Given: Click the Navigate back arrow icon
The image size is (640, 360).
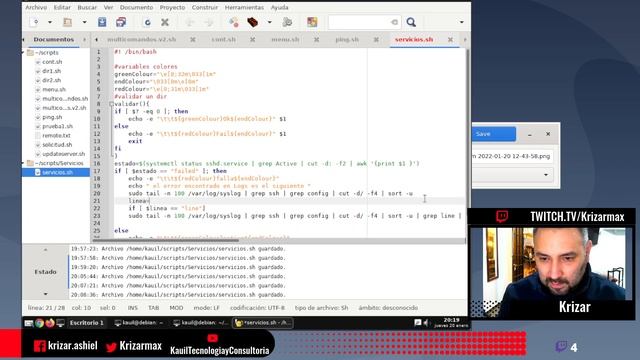Looking at the screenshot, I should coord(190,22).
